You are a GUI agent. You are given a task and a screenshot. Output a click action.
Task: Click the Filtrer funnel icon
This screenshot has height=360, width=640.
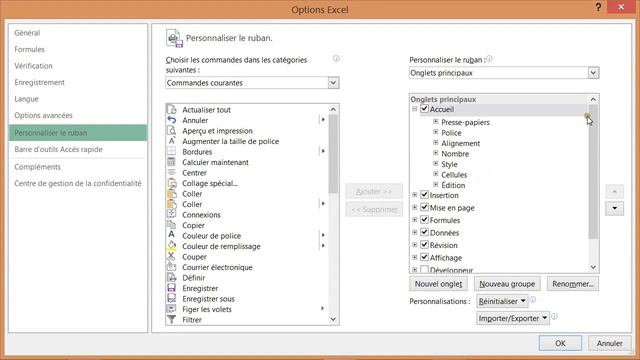point(172,320)
